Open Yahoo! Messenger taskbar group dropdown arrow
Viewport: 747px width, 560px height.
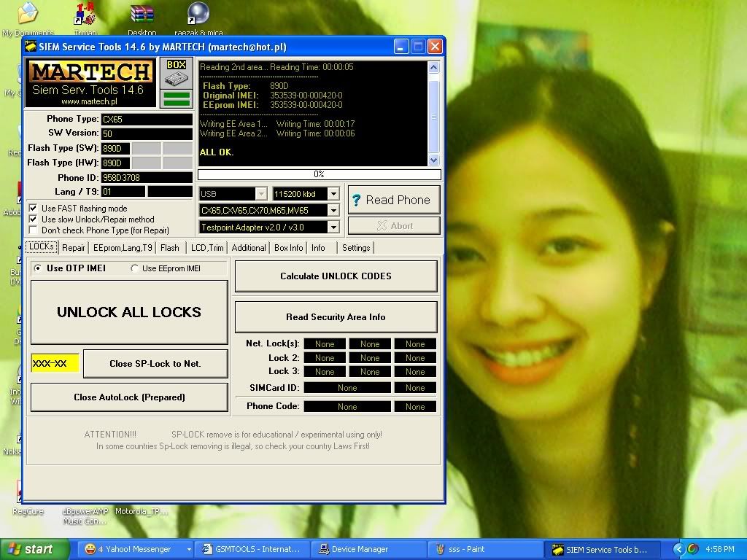[189, 550]
